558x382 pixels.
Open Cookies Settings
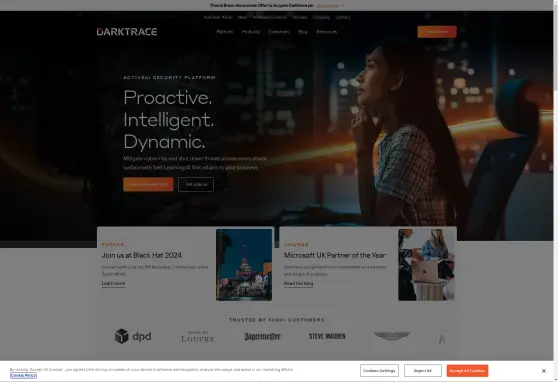tap(379, 371)
